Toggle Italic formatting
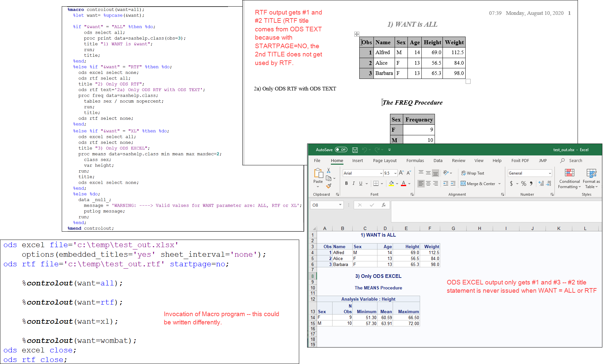The image size is (603, 364). [x=354, y=183]
